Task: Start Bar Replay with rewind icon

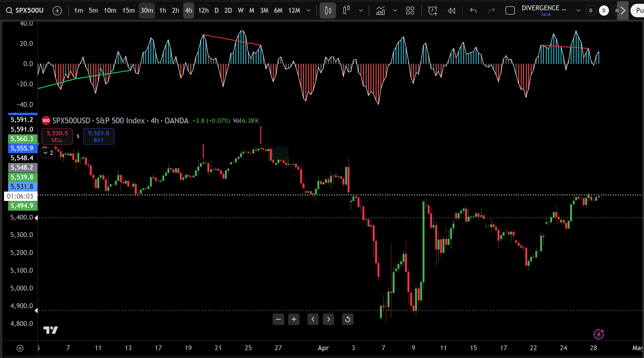Action: [451, 11]
